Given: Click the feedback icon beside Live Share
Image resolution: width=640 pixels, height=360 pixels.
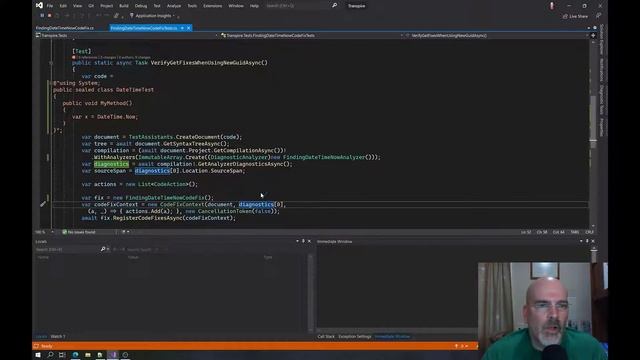Looking at the screenshot, I should coord(598,16).
